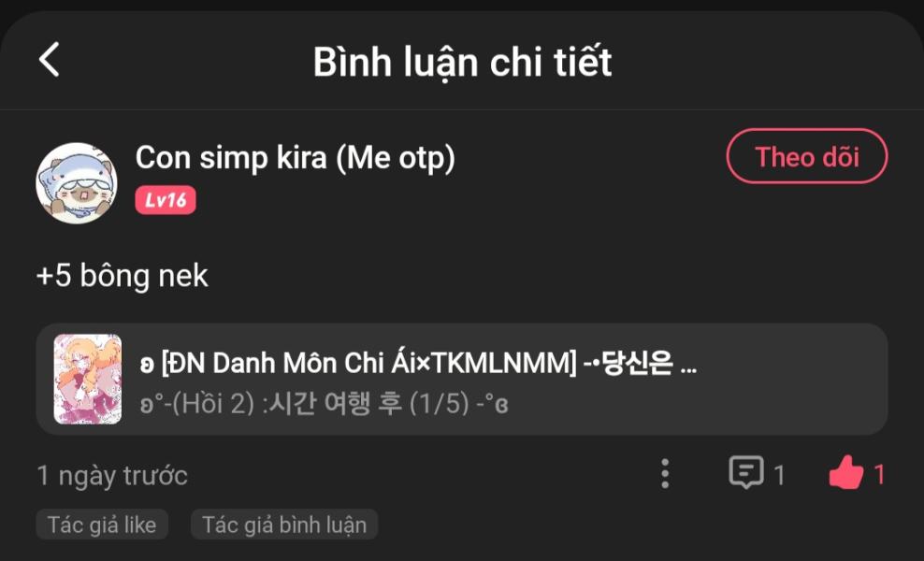Tap the Lv16 level badge
The width and height of the screenshot is (924, 561).
166,200
